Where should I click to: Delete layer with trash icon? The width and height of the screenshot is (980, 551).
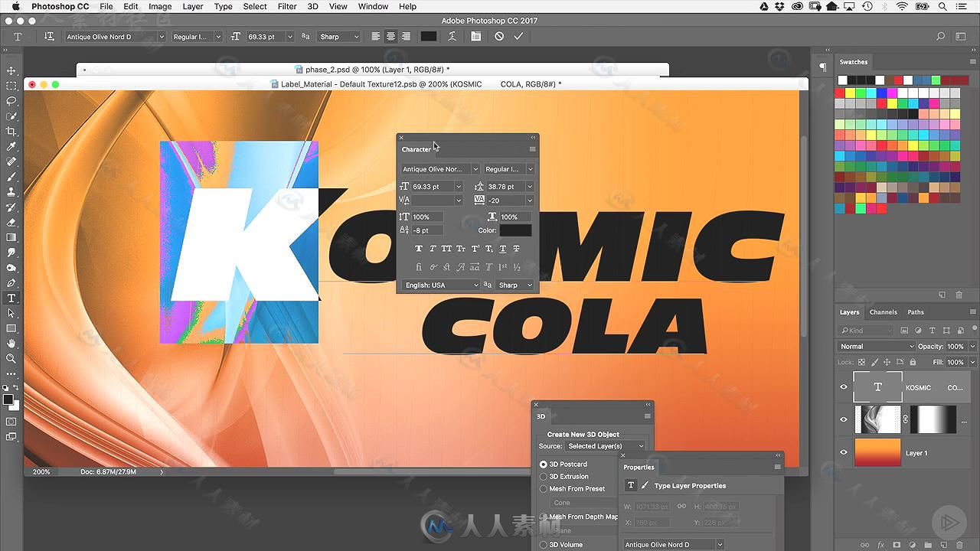pyautogui.click(x=960, y=544)
